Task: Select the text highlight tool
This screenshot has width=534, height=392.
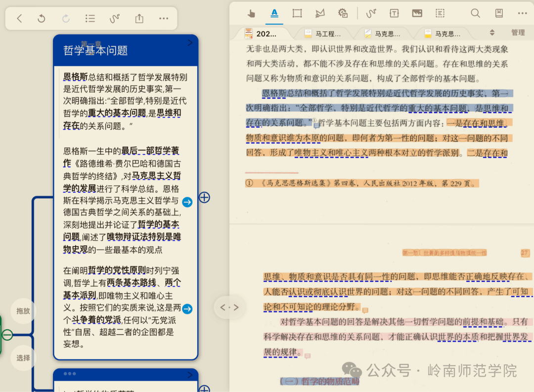Action: (x=274, y=13)
